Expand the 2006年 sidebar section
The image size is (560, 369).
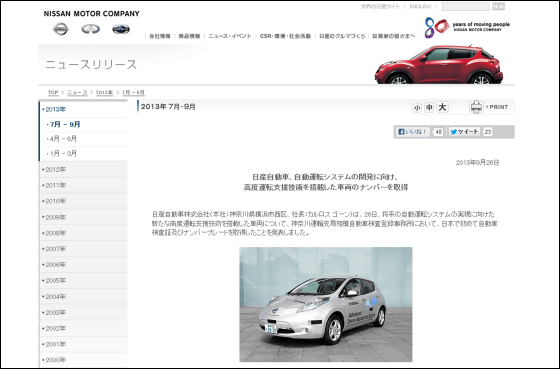[83, 265]
